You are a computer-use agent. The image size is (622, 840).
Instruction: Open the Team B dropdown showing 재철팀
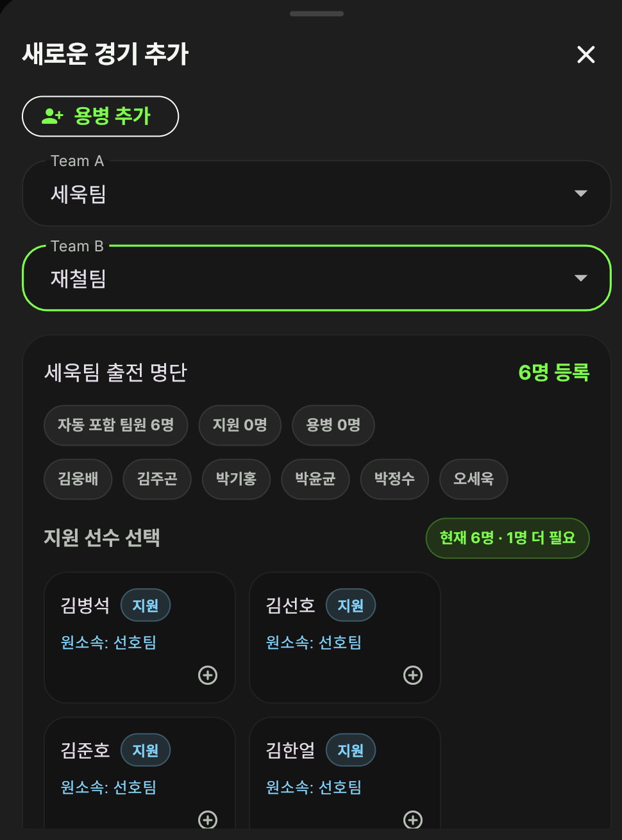tap(317, 277)
